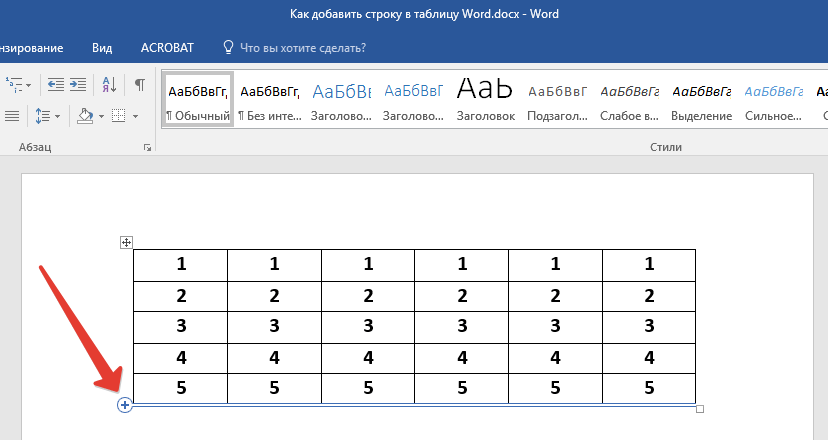
Task: Click the plus icon to insert table row
Action: [124, 404]
